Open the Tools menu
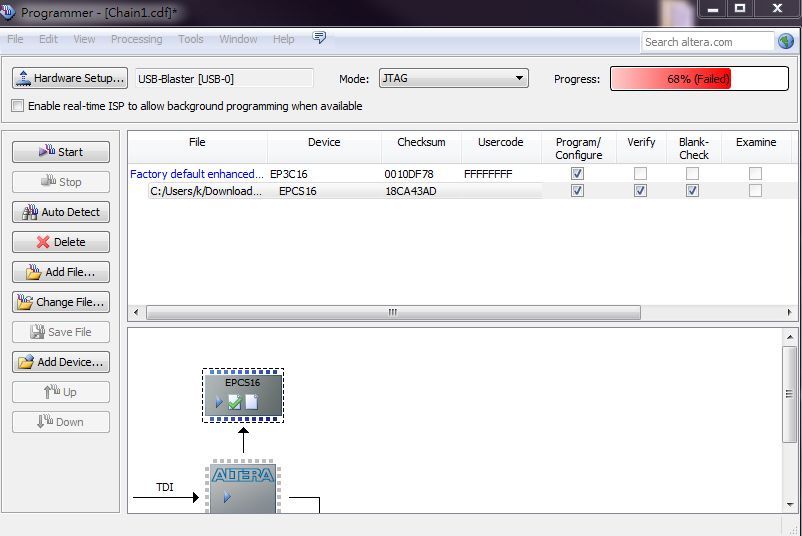 pyautogui.click(x=191, y=39)
